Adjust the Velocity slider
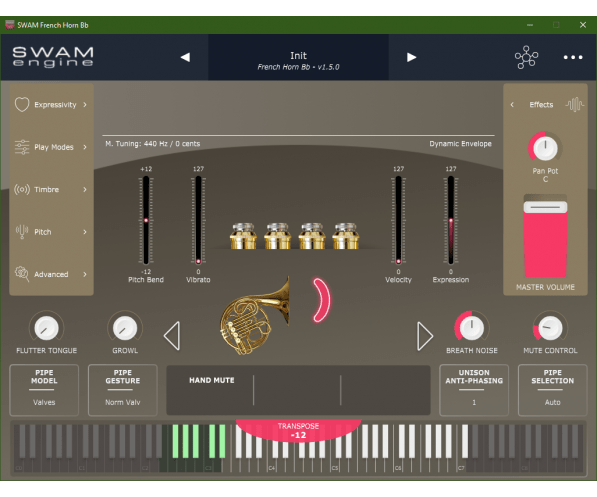This screenshot has width=597, height=497. coord(398,220)
